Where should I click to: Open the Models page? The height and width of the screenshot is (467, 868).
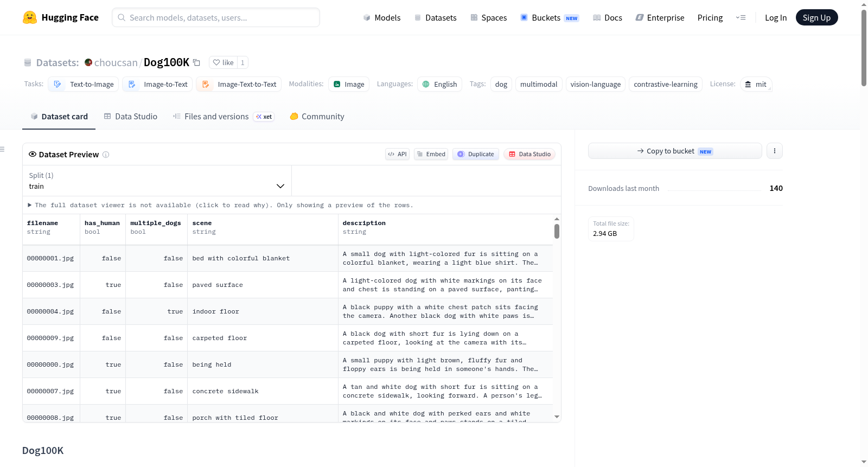point(382,18)
